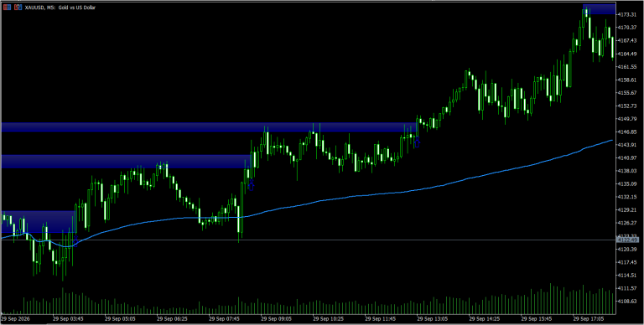Image resolution: width=644 pixels, height=325 pixels.
Task: Click the 4161.55 price scale label
Action: pyautogui.click(x=627, y=66)
